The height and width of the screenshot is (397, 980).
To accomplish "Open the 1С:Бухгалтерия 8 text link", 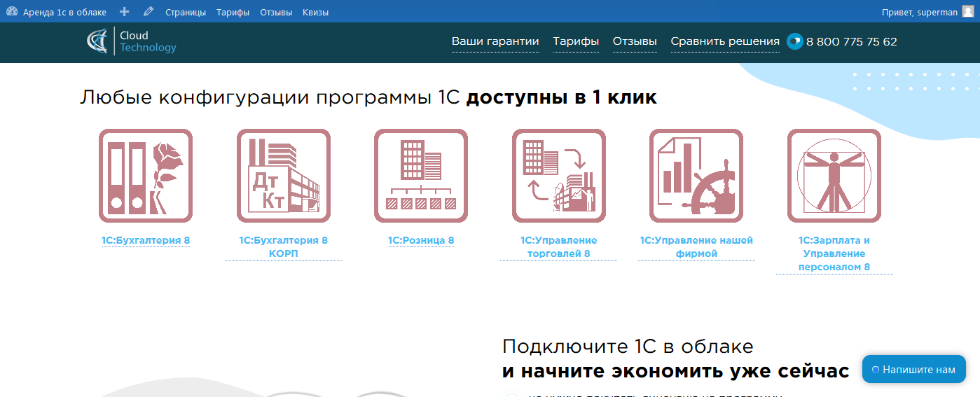I will [x=146, y=240].
